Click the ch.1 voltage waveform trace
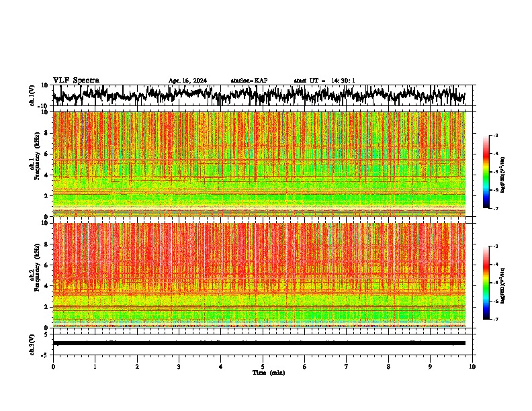This screenshot has height=411, width=532. coord(259,95)
